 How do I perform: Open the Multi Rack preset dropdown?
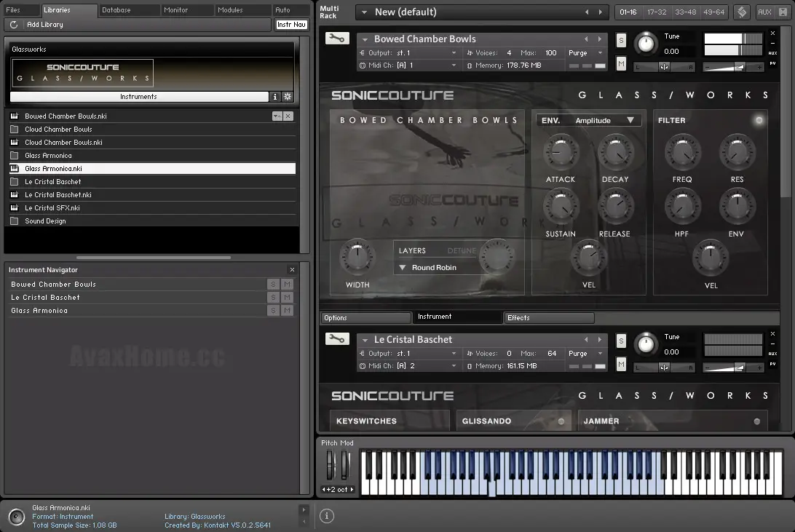point(364,12)
